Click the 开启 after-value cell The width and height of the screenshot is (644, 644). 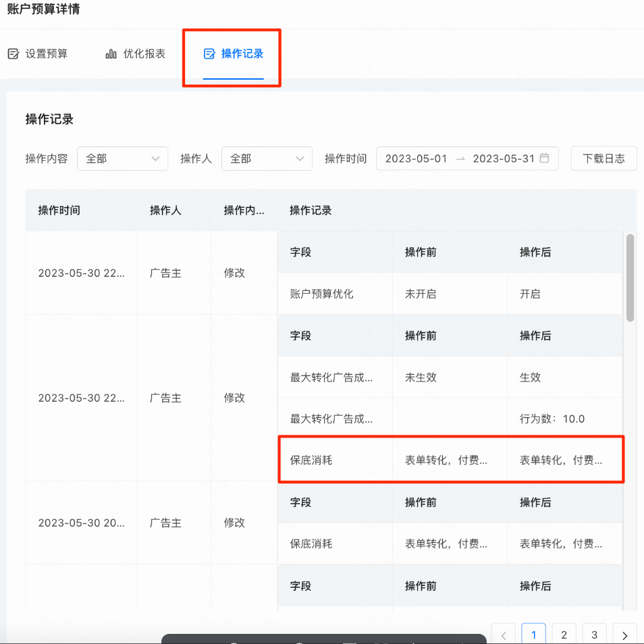click(565, 294)
